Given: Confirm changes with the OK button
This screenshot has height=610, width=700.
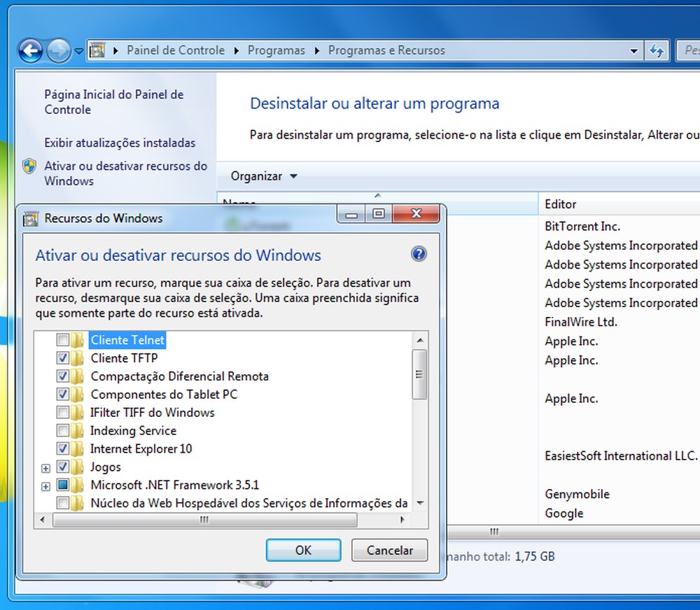Looking at the screenshot, I should pyautogui.click(x=303, y=550).
